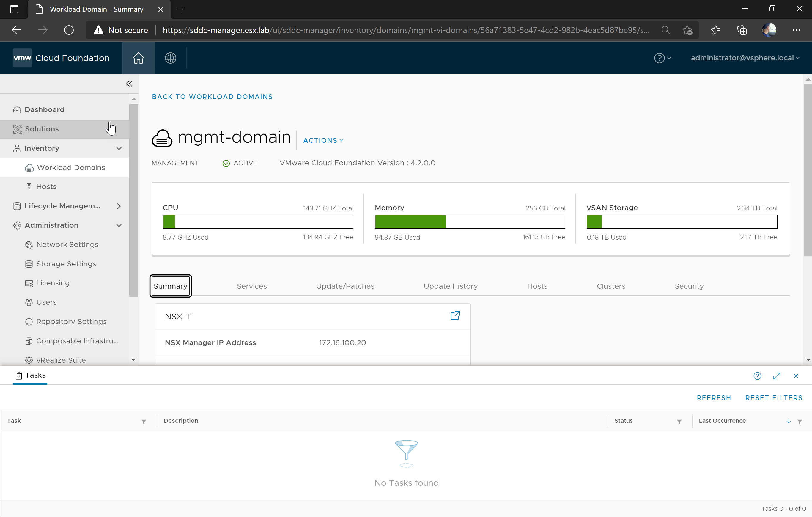The image size is (812, 517).
Task: Open Users in sidebar
Action: click(x=64, y=302)
